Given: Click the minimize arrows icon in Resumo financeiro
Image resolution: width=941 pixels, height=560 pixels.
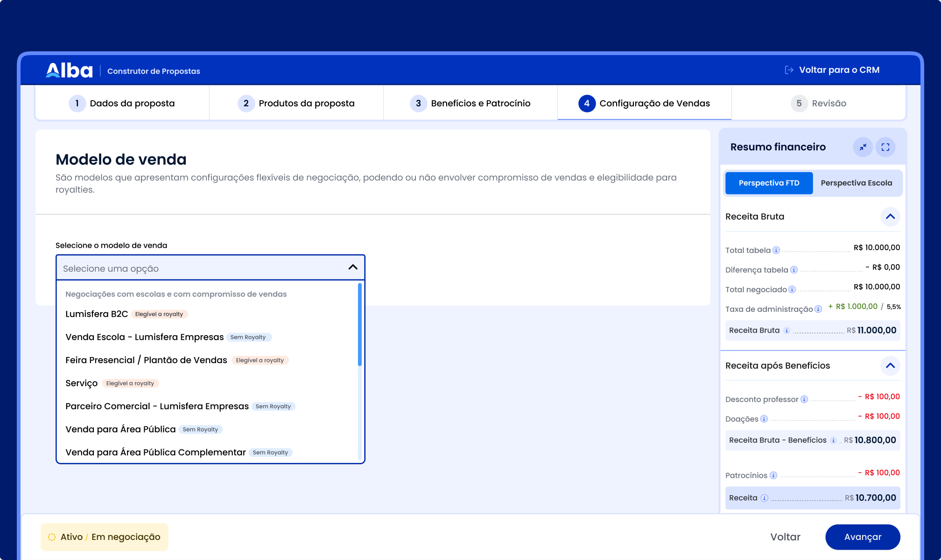Looking at the screenshot, I should [x=863, y=147].
